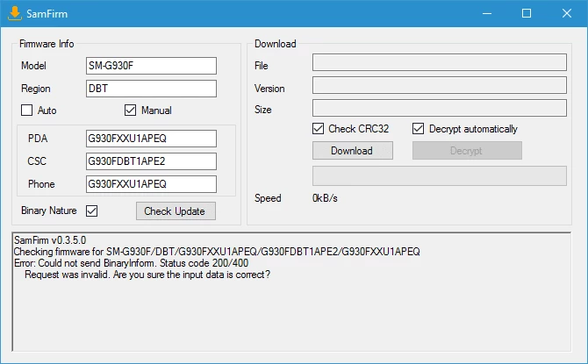This screenshot has height=364, width=588.
Task: Enable the Auto checkbox
Action: tap(26, 111)
